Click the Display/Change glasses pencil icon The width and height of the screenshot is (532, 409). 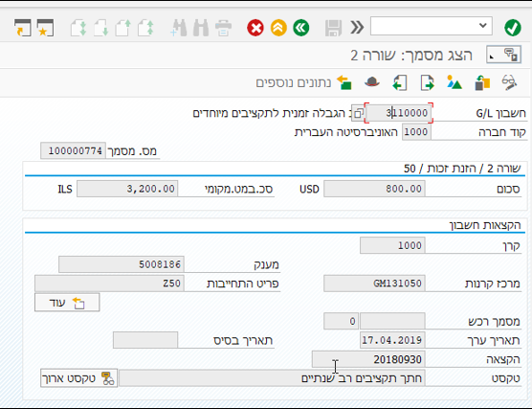pyautogui.click(x=509, y=82)
